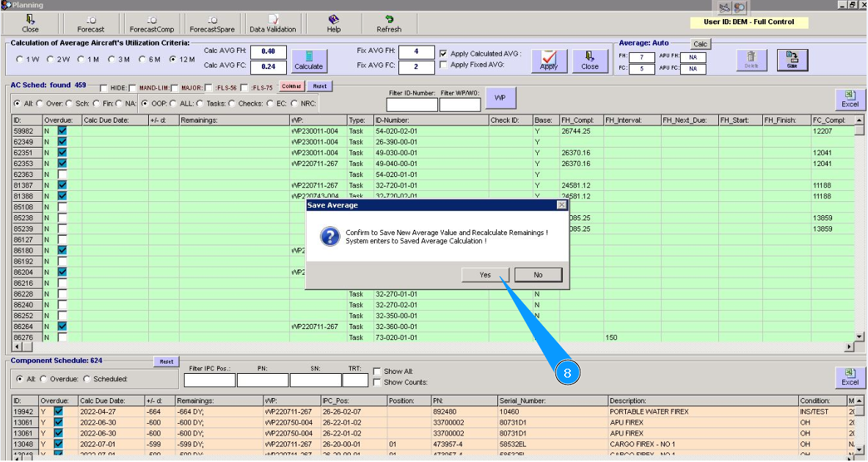Select cell 54-020-02-01 in AC Sched

tap(431, 131)
